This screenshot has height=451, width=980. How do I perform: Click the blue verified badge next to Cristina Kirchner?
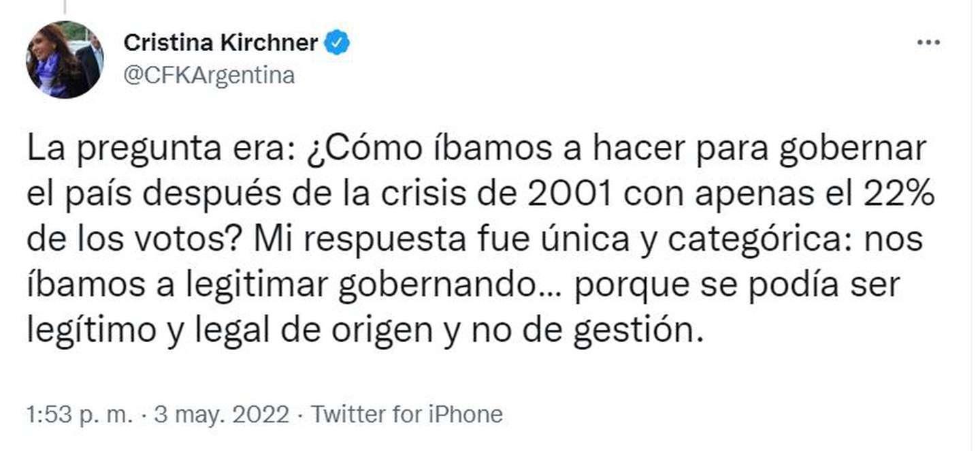coord(338,42)
